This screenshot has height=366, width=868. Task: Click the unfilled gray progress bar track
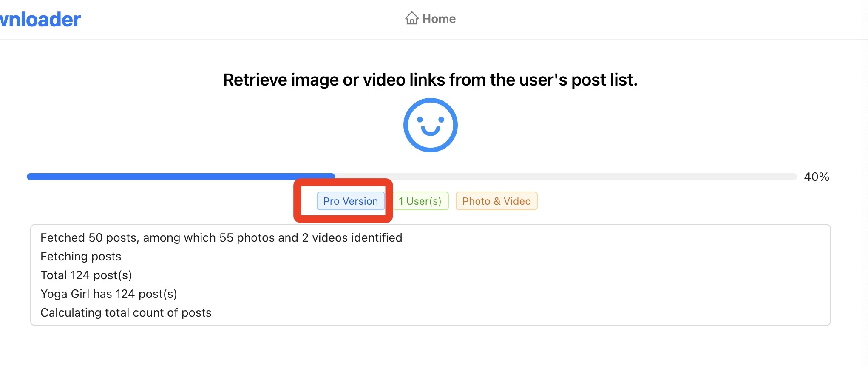pos(565,176)
